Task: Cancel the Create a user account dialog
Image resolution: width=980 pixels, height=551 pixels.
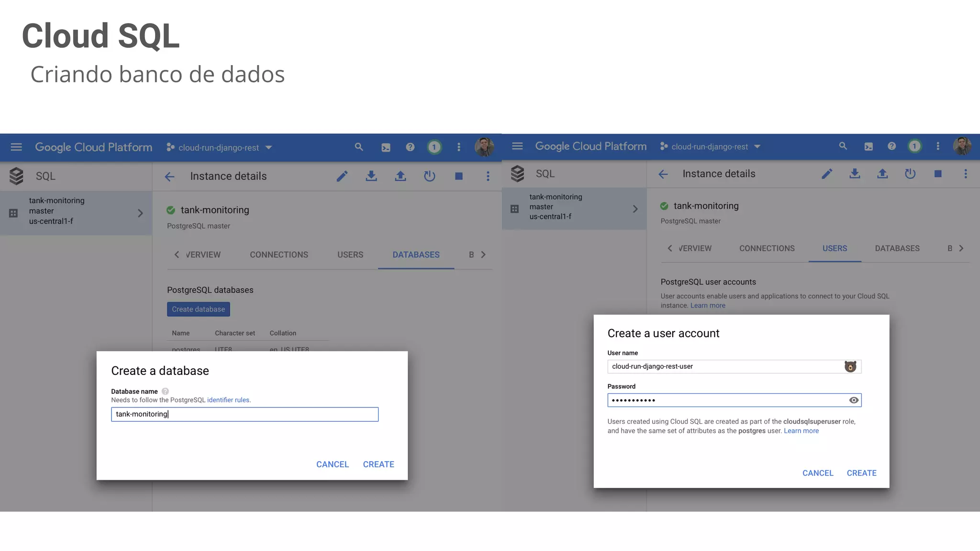Action: click(818, 473)
